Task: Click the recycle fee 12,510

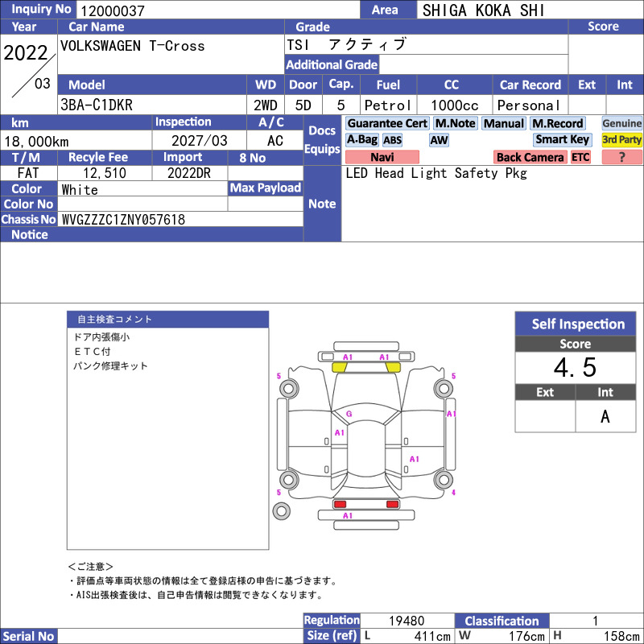Action: point(105,173)
